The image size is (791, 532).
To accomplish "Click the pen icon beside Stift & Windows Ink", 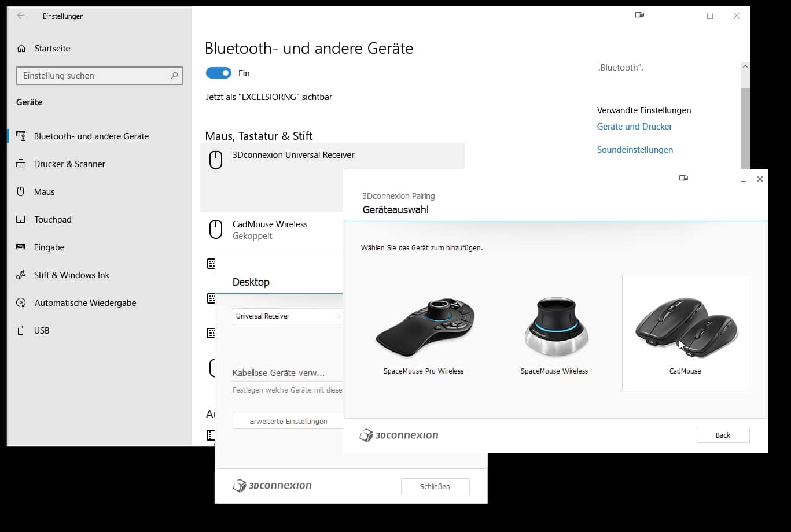I will pyautogui.click(x=21, y=275).
